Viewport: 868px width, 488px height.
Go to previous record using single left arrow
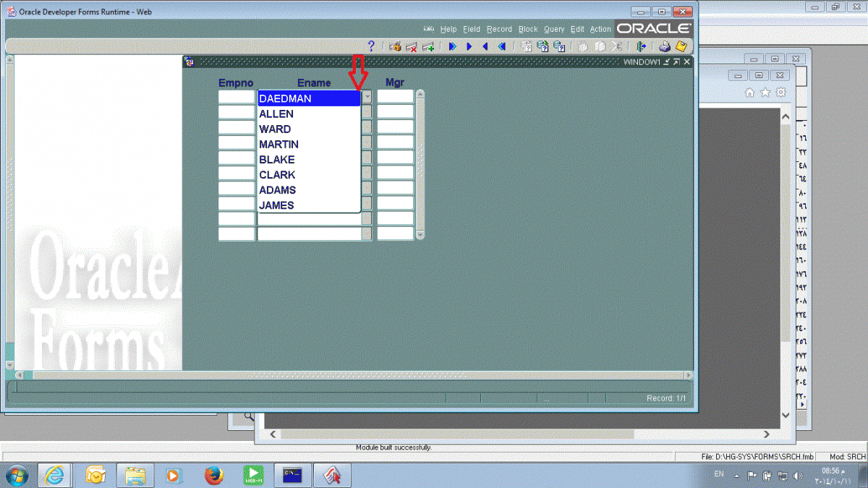485,46
